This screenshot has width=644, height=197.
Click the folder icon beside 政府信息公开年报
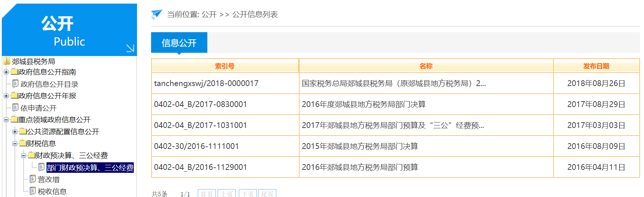[14, 95]
